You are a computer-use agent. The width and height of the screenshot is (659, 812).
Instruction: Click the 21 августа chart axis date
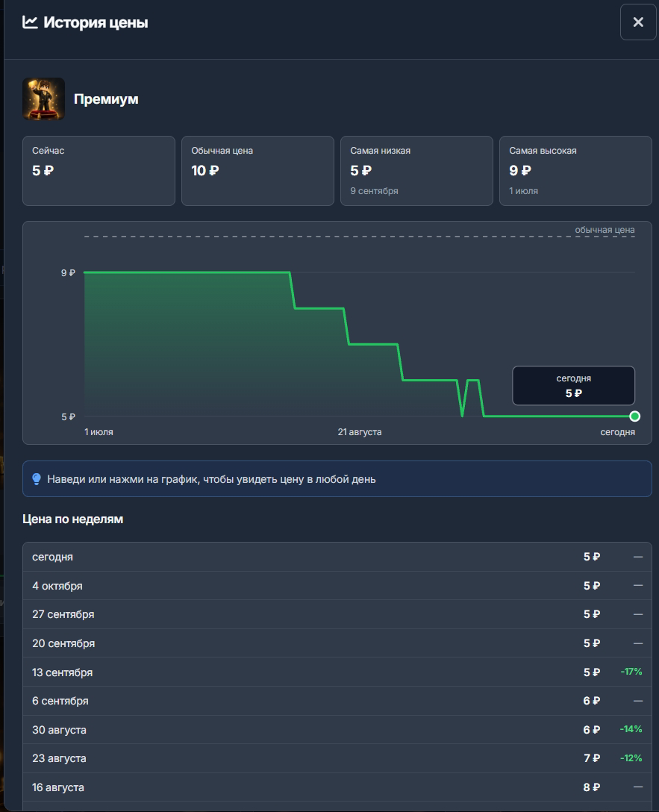click(x=360, y=432)
